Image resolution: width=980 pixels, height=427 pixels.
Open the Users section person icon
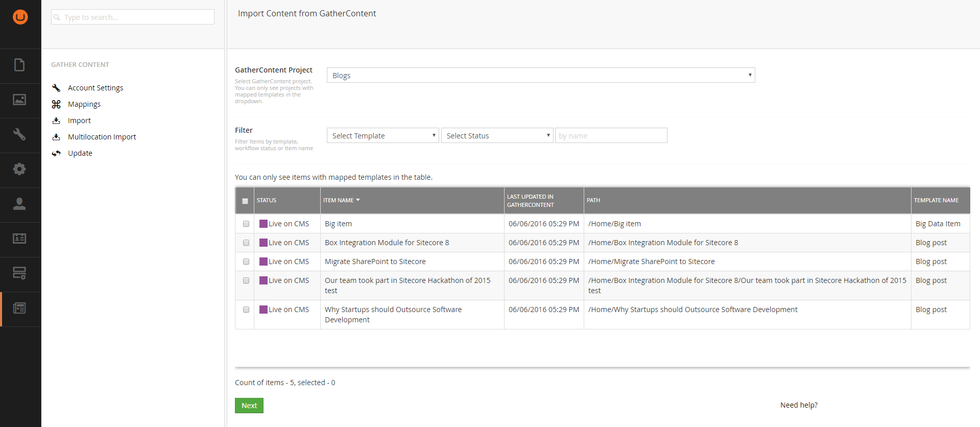point(19,204)
